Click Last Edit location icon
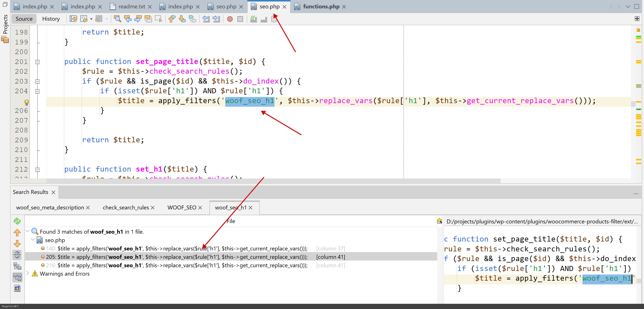This screenshot has width=644, height=309. [73, 19]
